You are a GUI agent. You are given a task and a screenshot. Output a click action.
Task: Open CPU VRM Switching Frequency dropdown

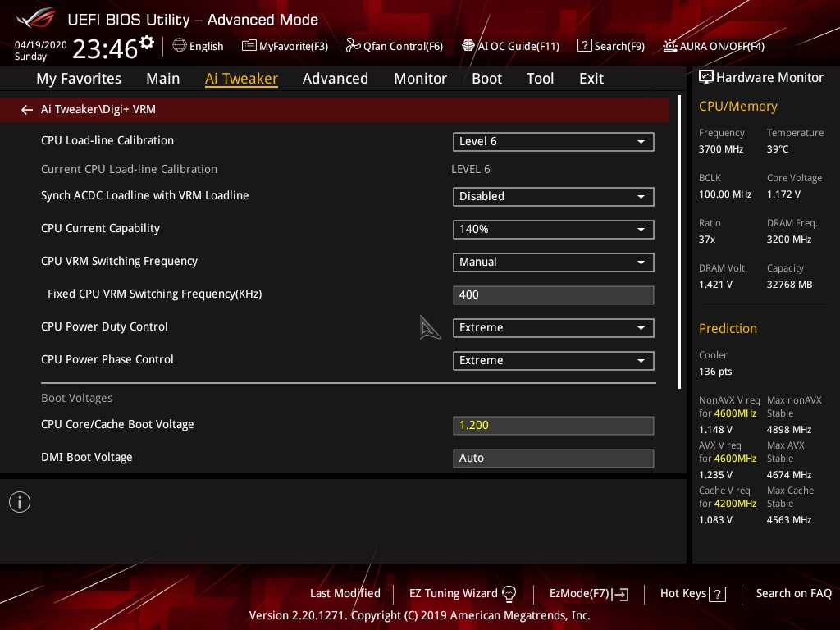pyautogui.click(x=554, y=262)
